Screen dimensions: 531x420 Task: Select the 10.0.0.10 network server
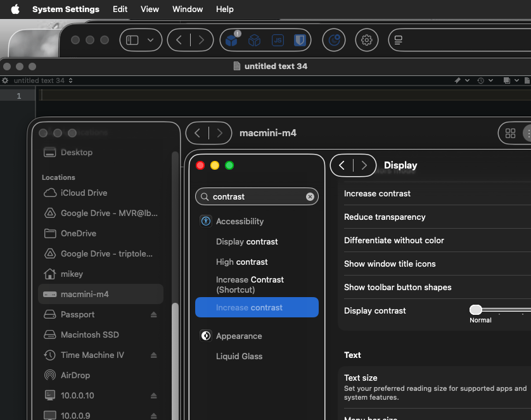coord(101,395)
